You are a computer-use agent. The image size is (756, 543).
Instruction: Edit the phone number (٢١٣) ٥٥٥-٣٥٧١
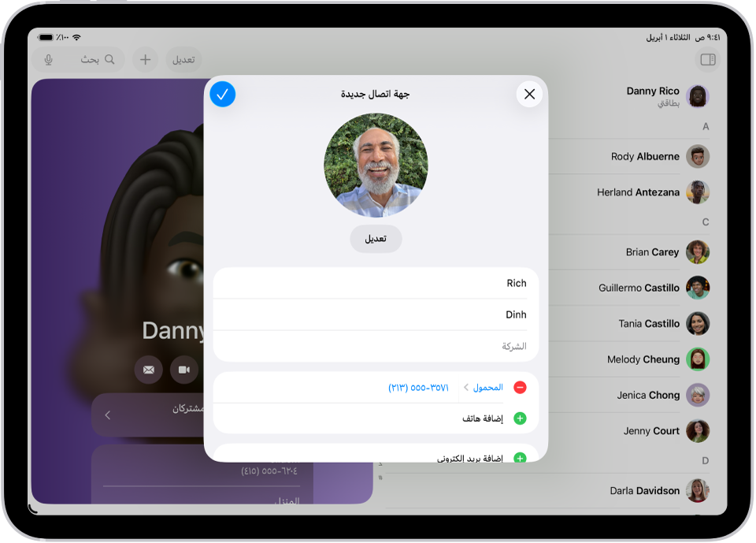click(x=418, y=388)
